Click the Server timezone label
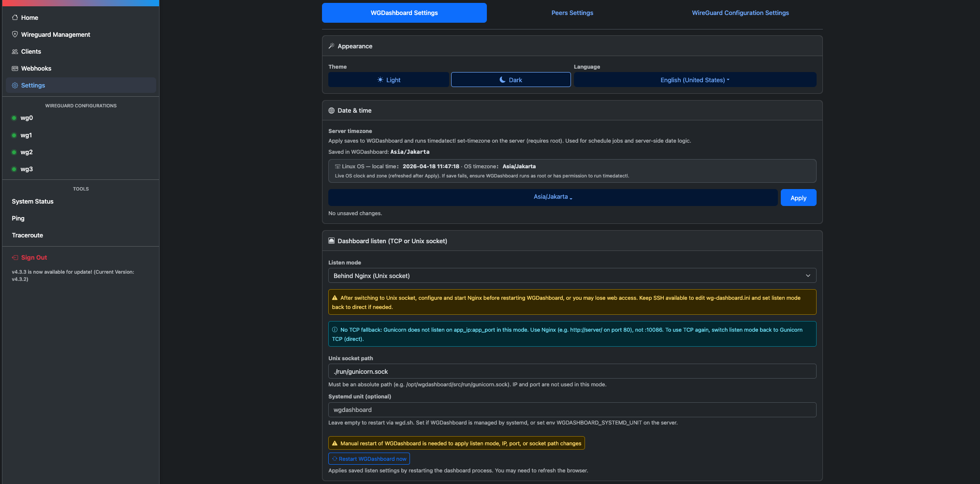Viewport: 980px width, 484px height. [x=350, y=131]
